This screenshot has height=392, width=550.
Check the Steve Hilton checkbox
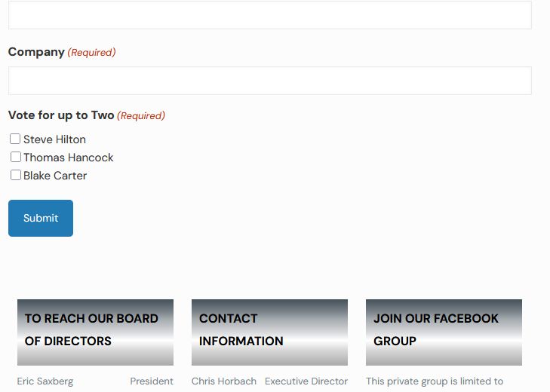pos(15,139)
